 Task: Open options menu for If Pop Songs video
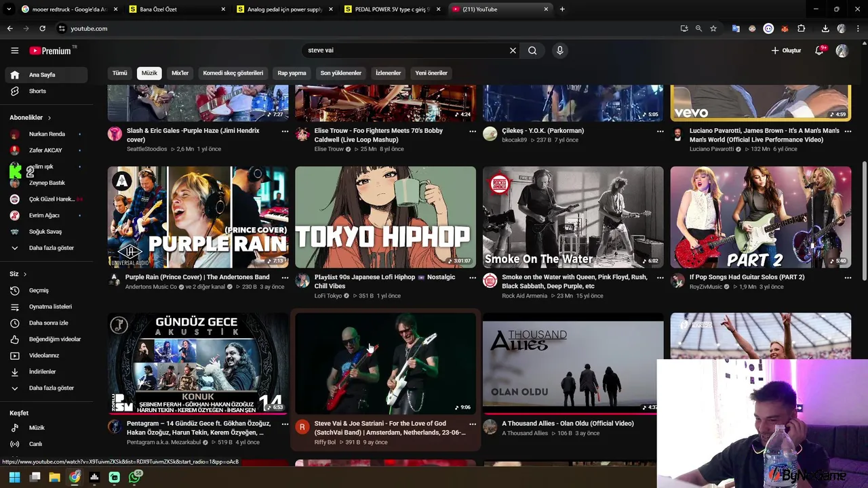tap(848, 278)
